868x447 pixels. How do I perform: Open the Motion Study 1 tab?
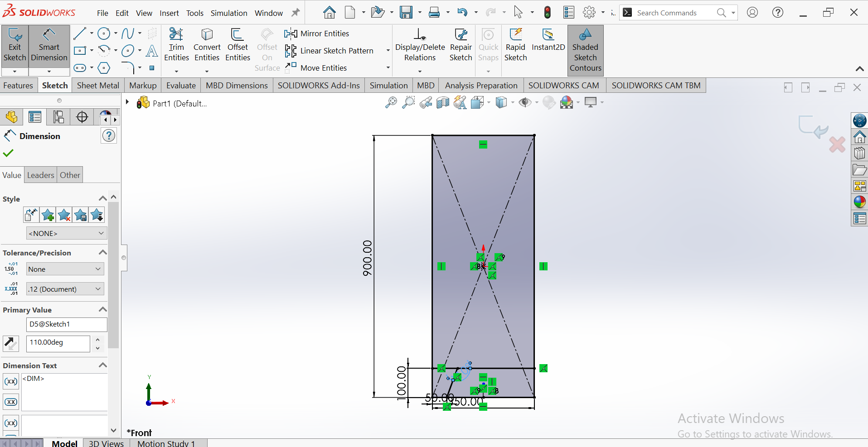pyautogui.click(x=166, y=443)
